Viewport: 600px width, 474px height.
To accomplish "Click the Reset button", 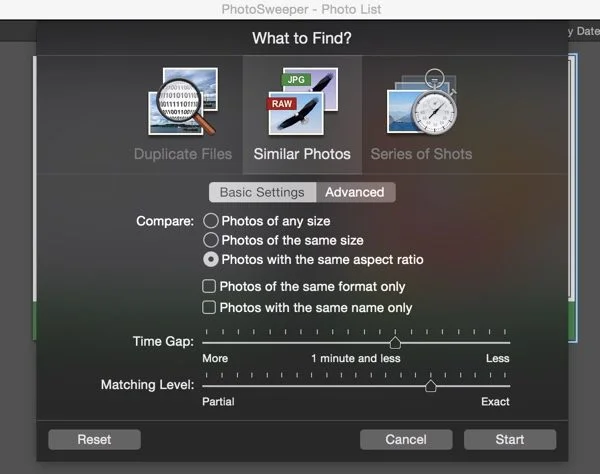I will coord(95,439).
